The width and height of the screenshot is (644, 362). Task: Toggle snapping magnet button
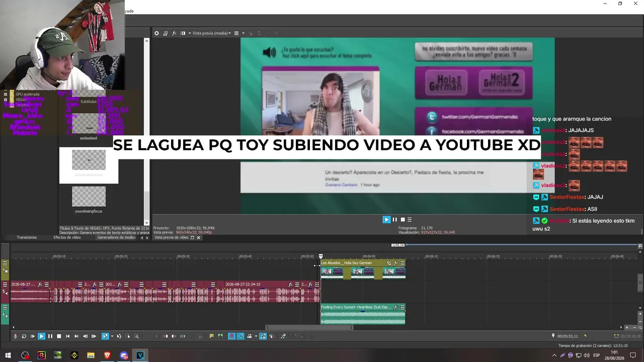click(x=231, y=336)
